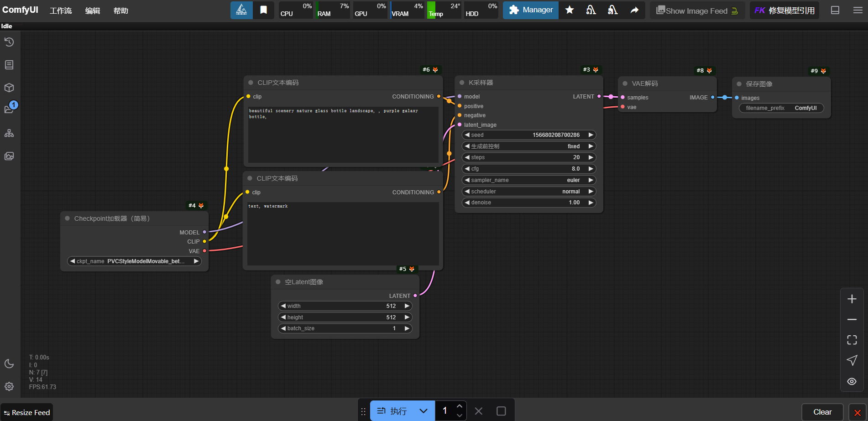Expand the 执行 dropdown chevron

[424, 411]
